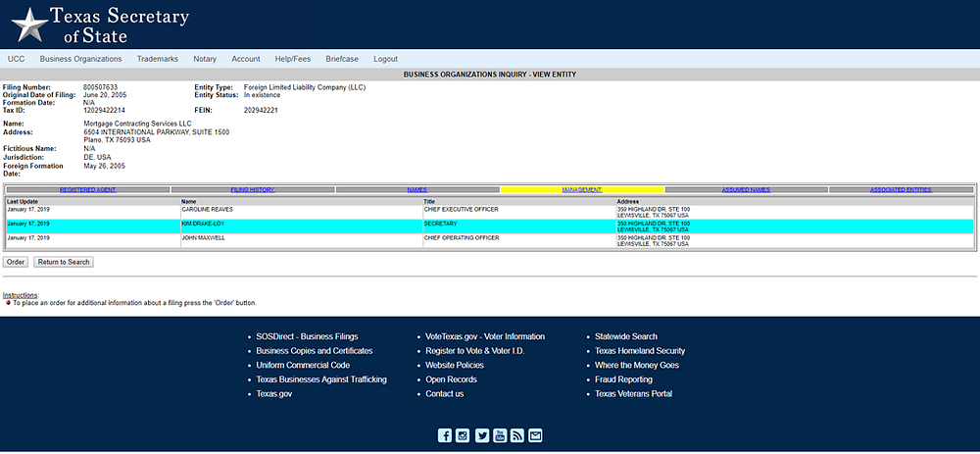Open Uniform Commercial Code footer link
This screenshot has width=980, height=454.
point(303,365)
